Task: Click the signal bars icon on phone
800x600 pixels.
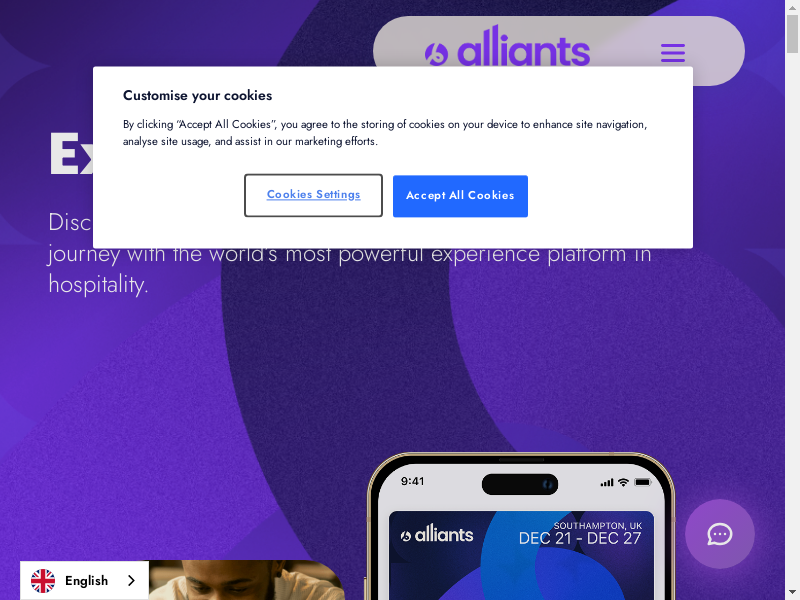Action: click(x=607, y=482)
